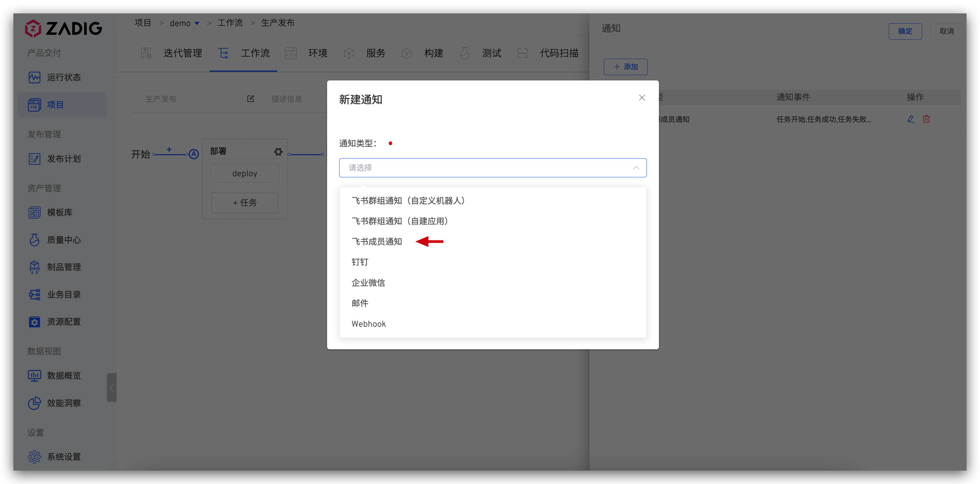
Task: Select 飞书成员通知 option
Action: pos(377,242)
